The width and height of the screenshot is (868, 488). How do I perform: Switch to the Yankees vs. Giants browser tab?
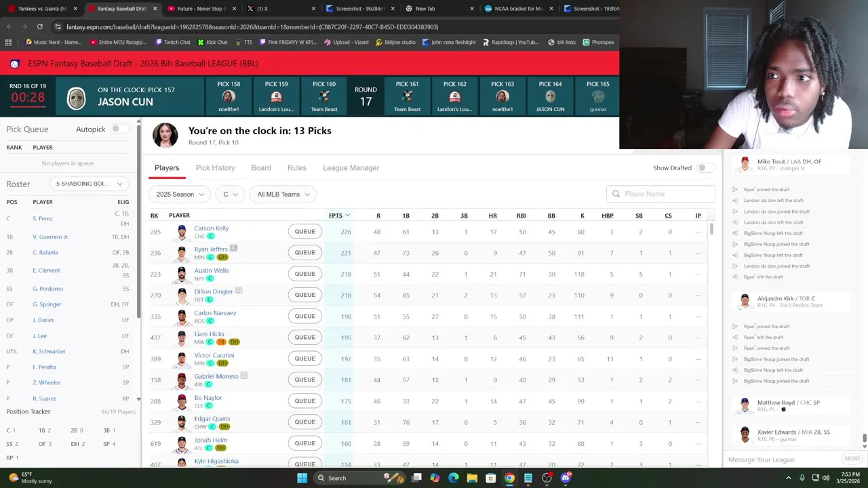click(x=42, y=8)
